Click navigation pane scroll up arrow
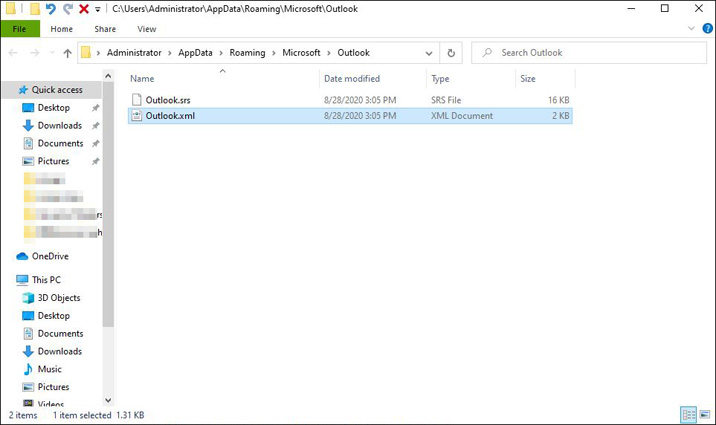Screen dimensions: 716x425 click(108, 76)
